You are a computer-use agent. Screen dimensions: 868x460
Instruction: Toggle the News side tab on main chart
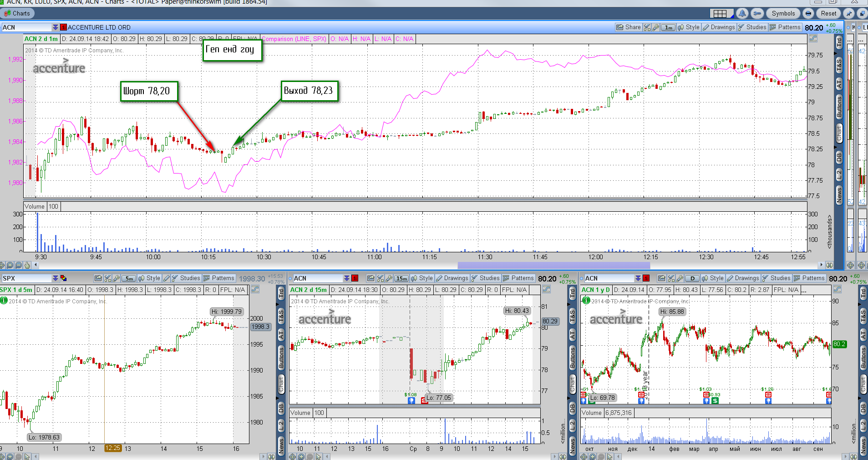(839, 194)
